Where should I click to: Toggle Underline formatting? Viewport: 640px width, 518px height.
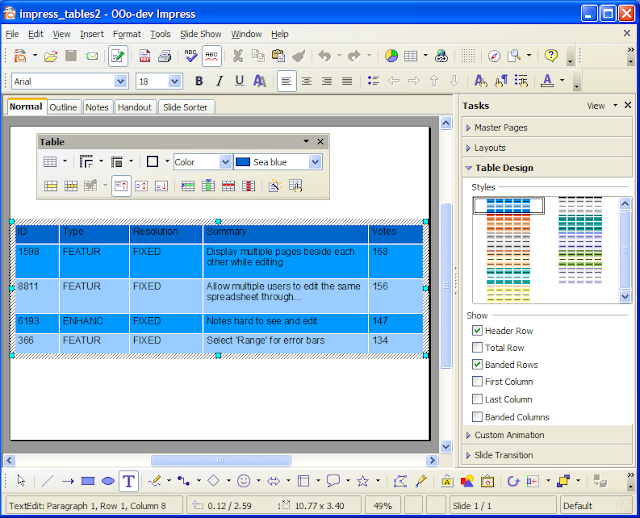click(x=239, y=81)
